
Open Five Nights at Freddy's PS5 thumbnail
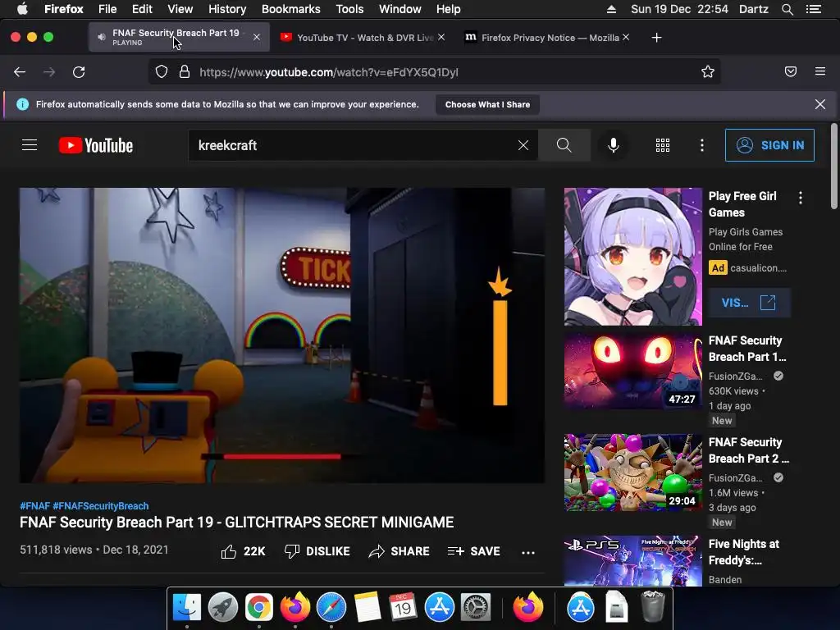pos(632,561)
